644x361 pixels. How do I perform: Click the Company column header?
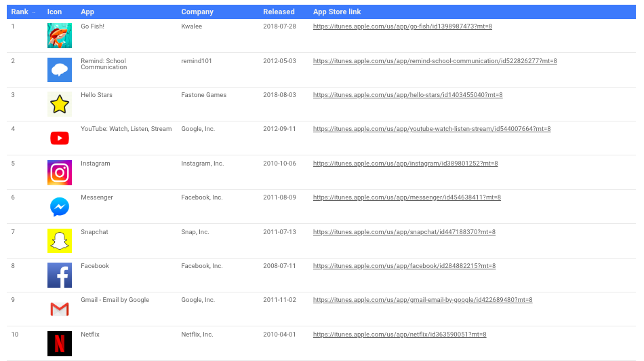click(197, 12)
